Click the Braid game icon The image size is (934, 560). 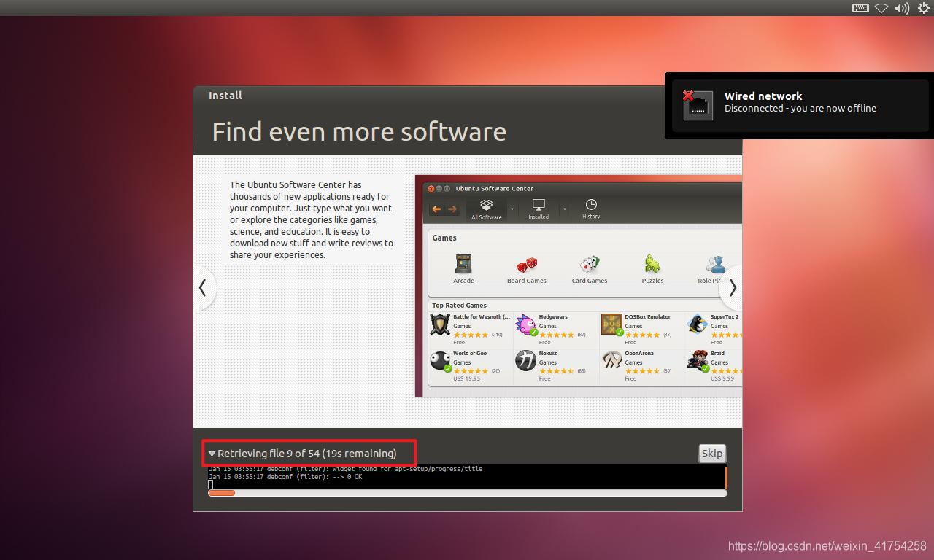tap(698, 360)
